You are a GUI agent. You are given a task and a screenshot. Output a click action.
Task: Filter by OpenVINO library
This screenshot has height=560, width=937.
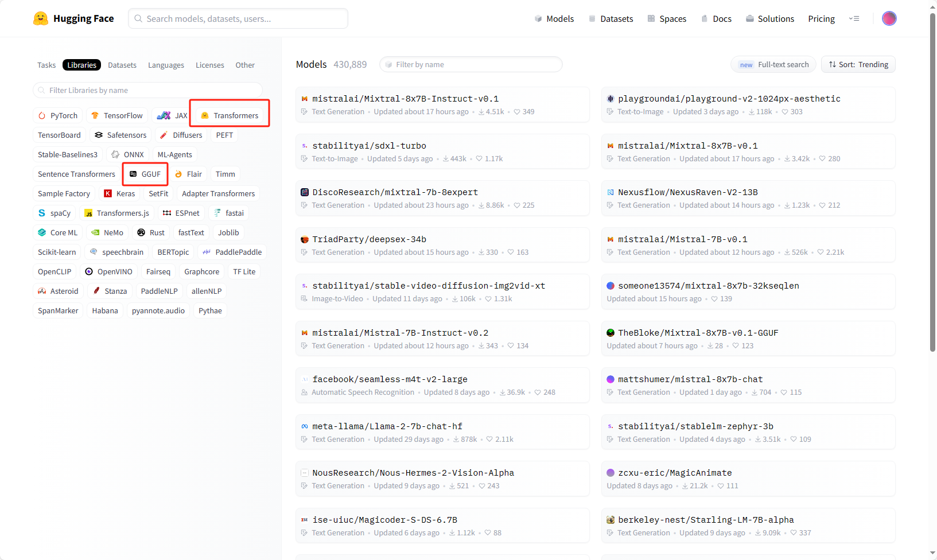pos(109,271)
